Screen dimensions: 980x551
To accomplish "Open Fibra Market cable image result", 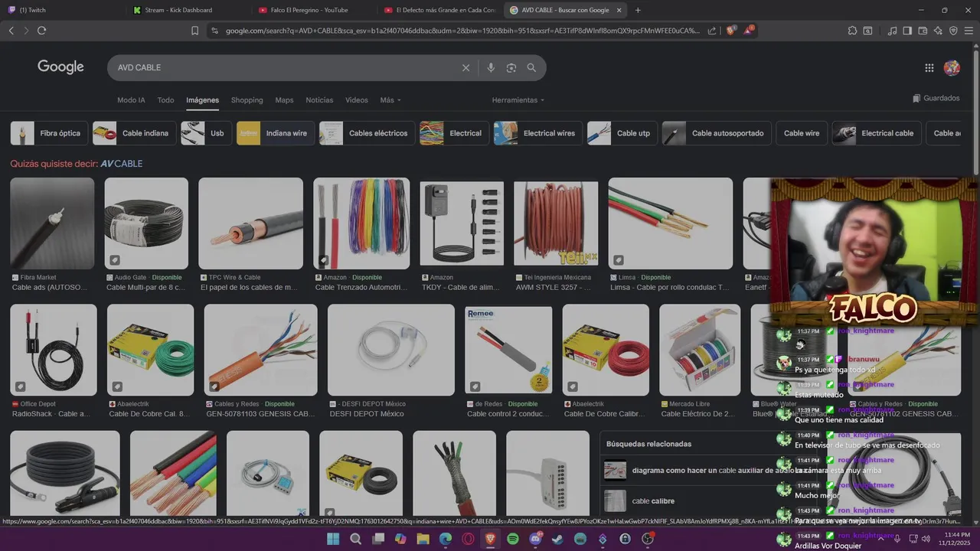I will tap(52, 223).
